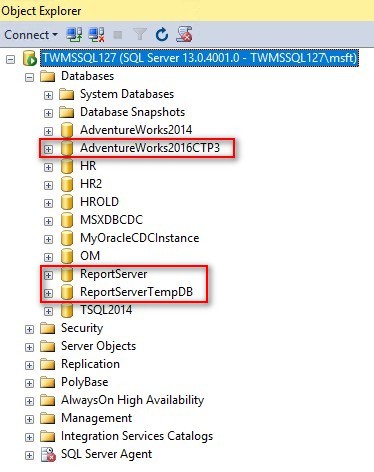Click the SQL Server Agent icon
The width and height of the screenshot is (374, 472).
(x=48, y=454)
